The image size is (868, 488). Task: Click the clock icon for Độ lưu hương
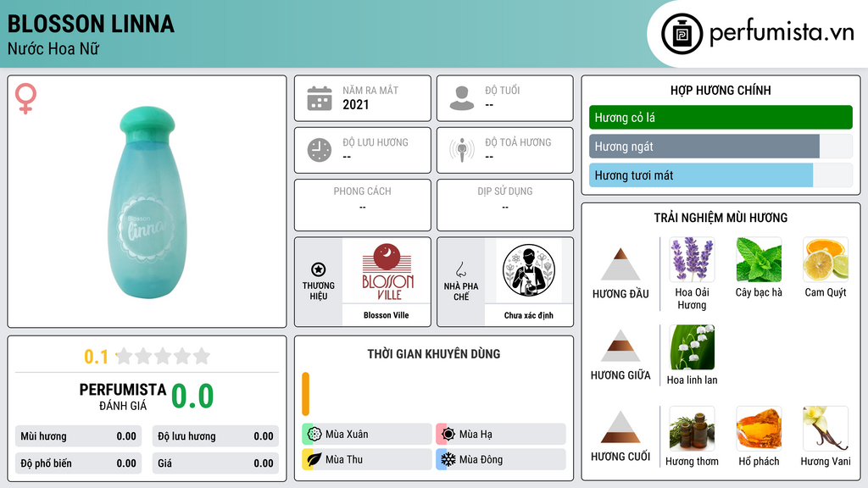(x=320, y=150)
